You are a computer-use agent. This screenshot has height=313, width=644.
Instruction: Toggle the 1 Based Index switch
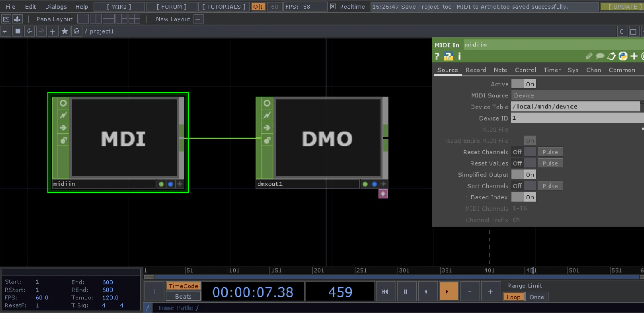point(524,197)
